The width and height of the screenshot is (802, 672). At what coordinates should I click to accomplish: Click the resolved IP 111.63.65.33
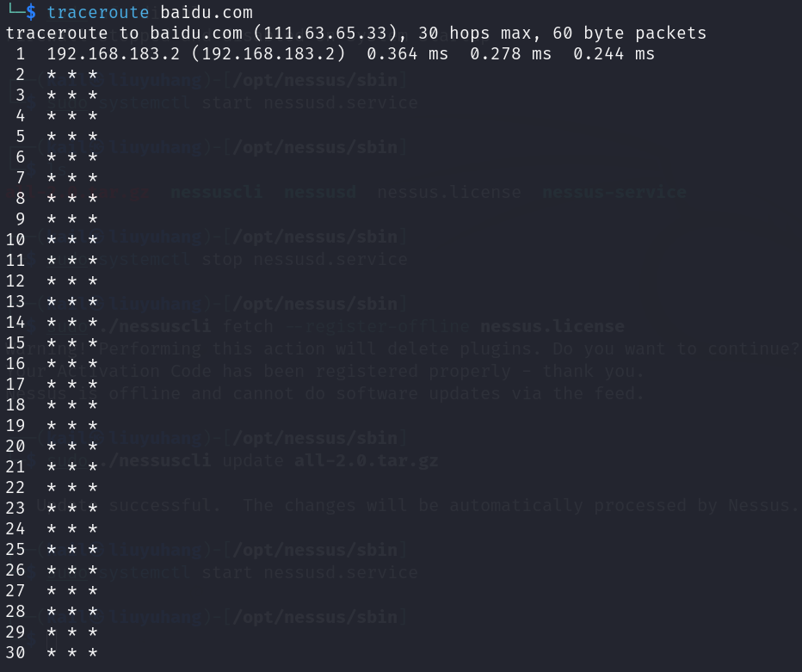324,34
